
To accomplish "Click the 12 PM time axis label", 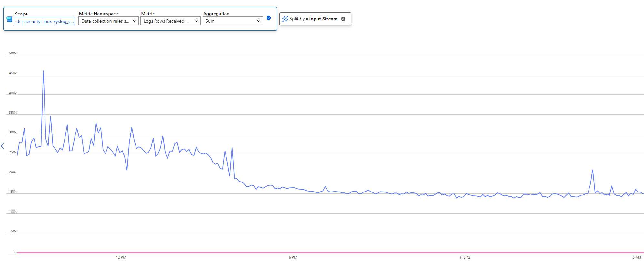I will point(121,257).
